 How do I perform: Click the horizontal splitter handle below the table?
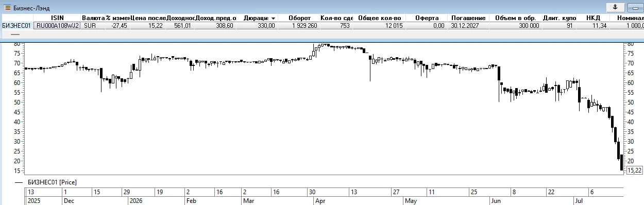pyautogui.click(x=15, y=35)
